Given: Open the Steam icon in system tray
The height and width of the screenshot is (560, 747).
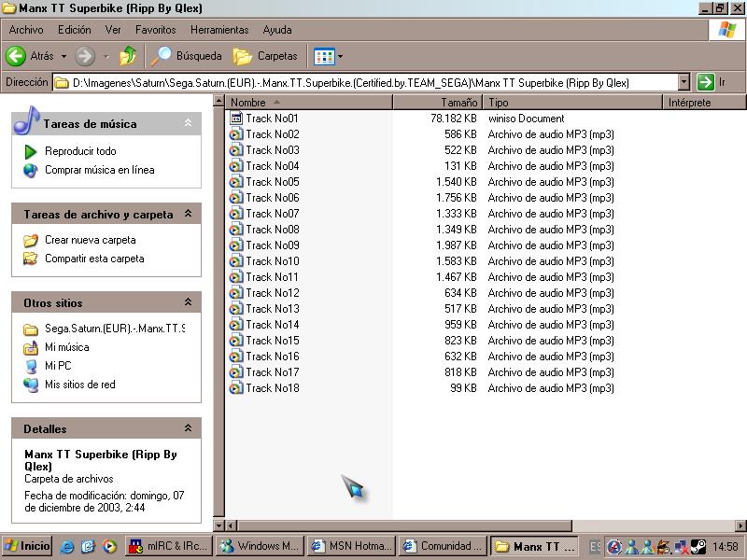Looking at the screenshot, I should [698, 546].
